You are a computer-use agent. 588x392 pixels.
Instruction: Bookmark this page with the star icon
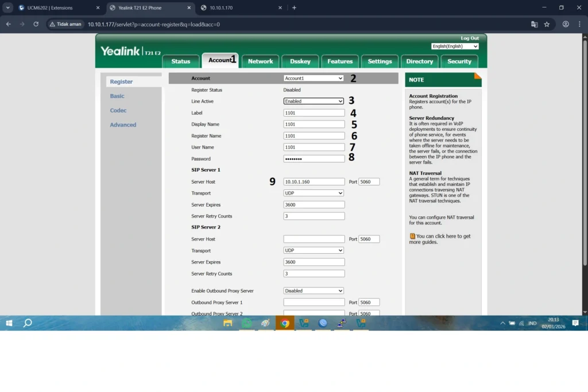point(547,24)
